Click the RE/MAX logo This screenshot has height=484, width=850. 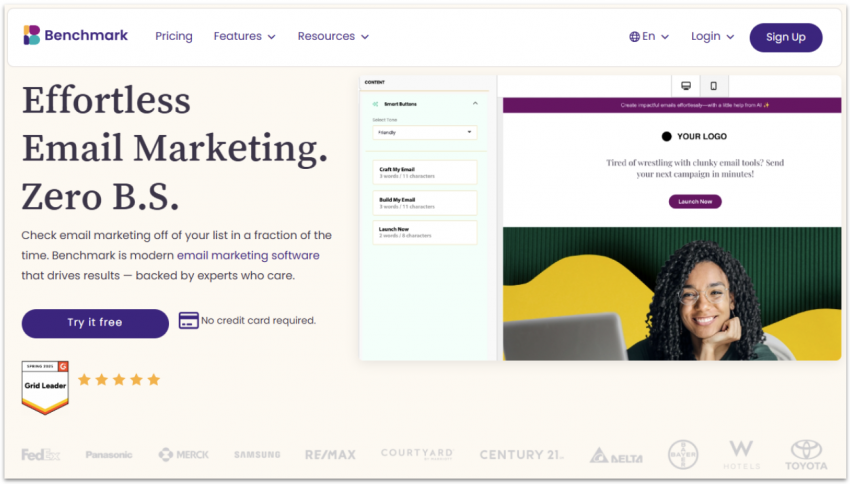click(330, 455)
